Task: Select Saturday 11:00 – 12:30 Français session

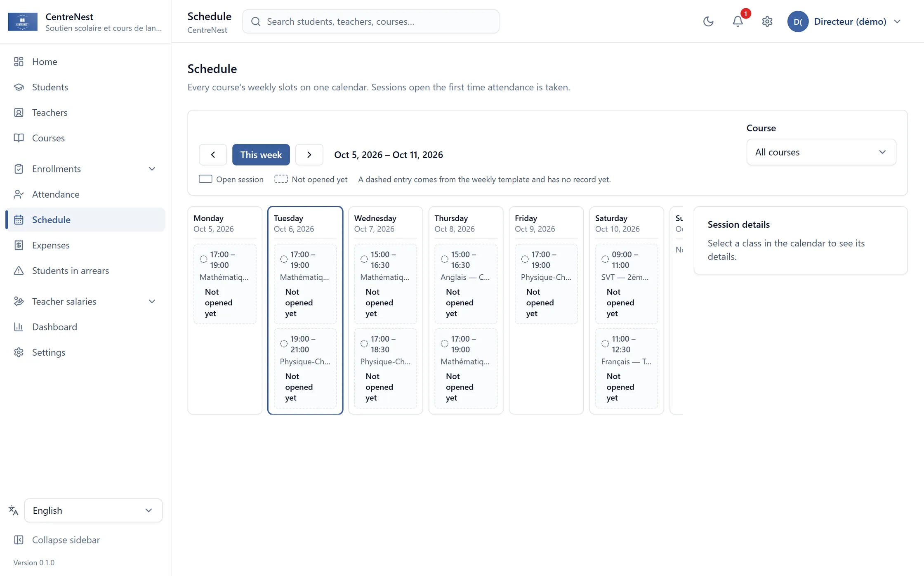Action: [x=627, y=368]
